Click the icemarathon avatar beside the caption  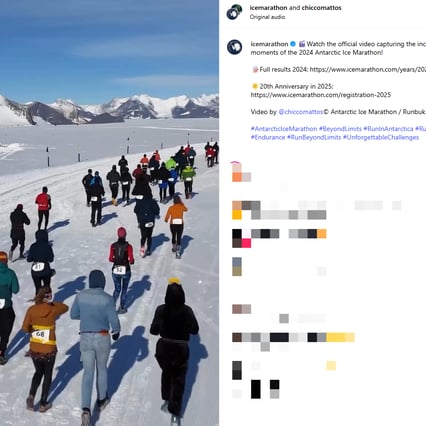coord(234,47)
